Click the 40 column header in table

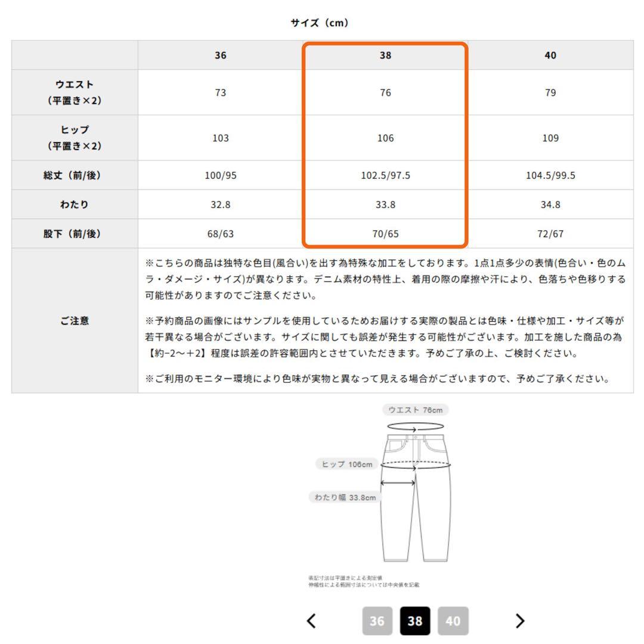550,55
